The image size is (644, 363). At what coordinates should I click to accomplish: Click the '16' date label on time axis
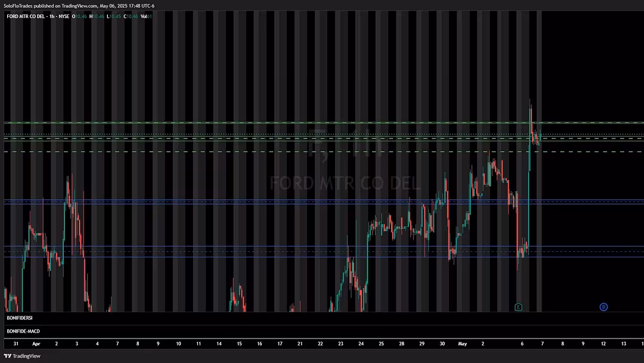tap(259, 344)
